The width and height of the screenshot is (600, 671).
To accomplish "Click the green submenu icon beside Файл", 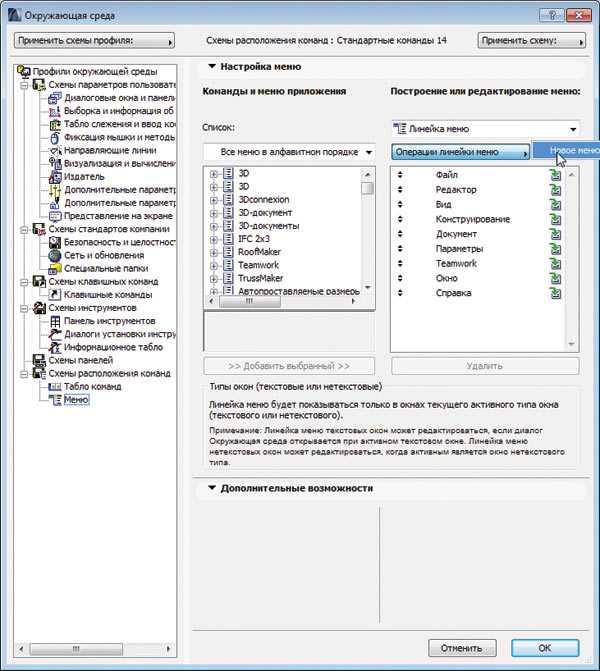I will point(555,175).
